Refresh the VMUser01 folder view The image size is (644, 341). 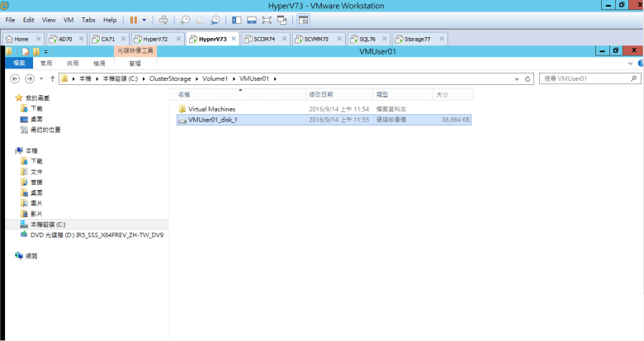tap(528, 78)
